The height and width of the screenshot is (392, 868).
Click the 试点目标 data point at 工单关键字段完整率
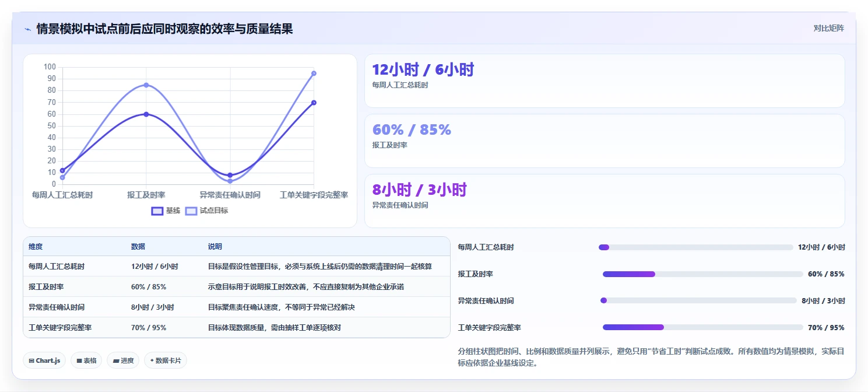(314, 73)
